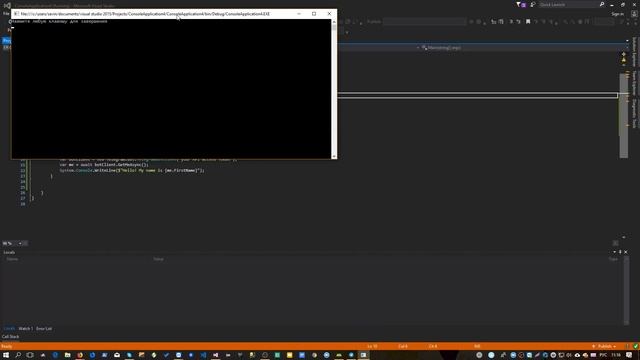Open the feedback icon beside Quick Launch

tap(533, 4)
